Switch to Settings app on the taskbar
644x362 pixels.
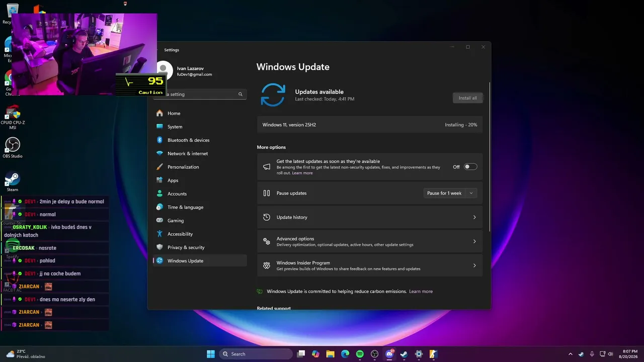419,354
